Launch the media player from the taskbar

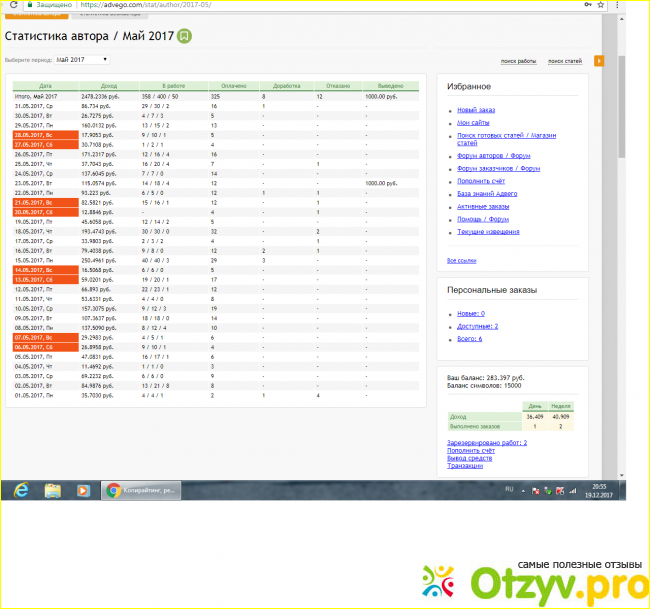click(x=82, y=489)
